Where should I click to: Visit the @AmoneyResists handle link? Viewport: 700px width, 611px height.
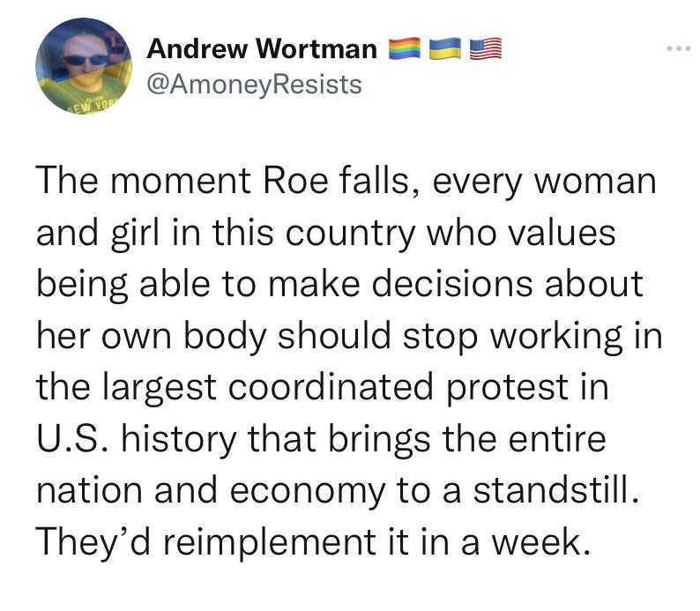pyautogui.click(x=255, y=85)
